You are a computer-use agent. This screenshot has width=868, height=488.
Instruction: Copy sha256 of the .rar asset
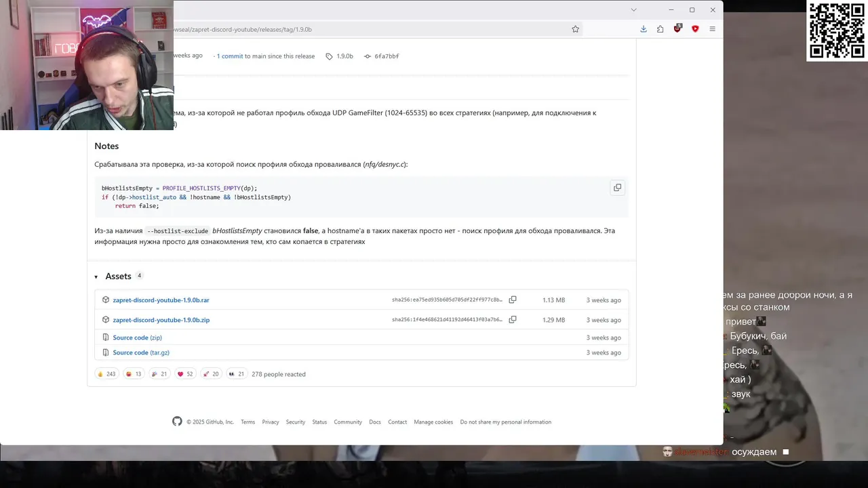[513, 300]
